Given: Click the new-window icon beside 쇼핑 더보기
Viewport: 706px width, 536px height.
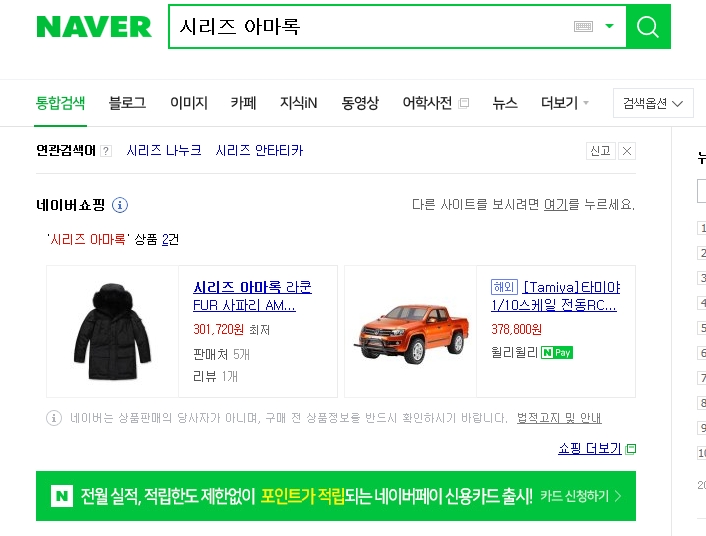Looking at the screenshot, I should tap(631, 449).
